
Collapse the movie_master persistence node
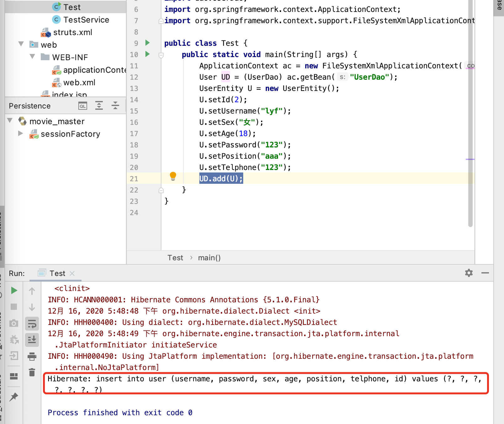[x=10, y=121]
